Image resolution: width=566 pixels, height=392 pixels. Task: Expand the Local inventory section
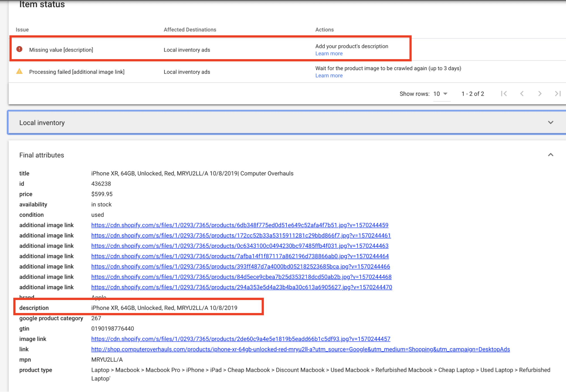coord(550,123)
